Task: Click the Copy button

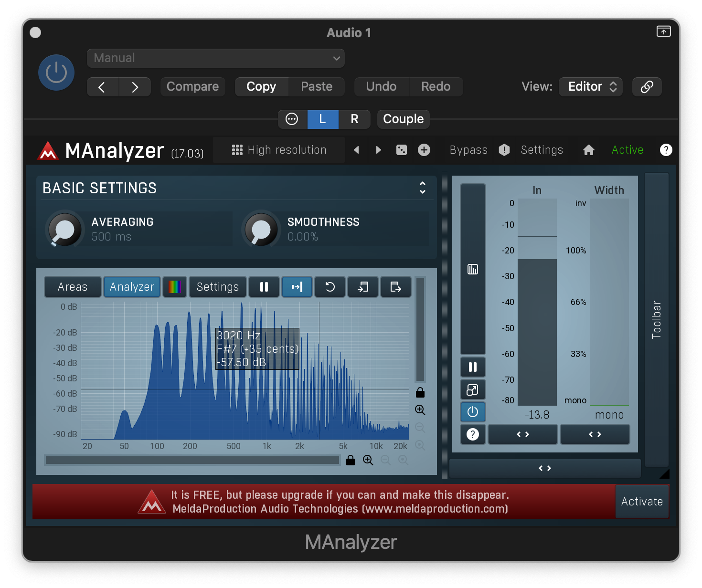Action: coord(261,87)
